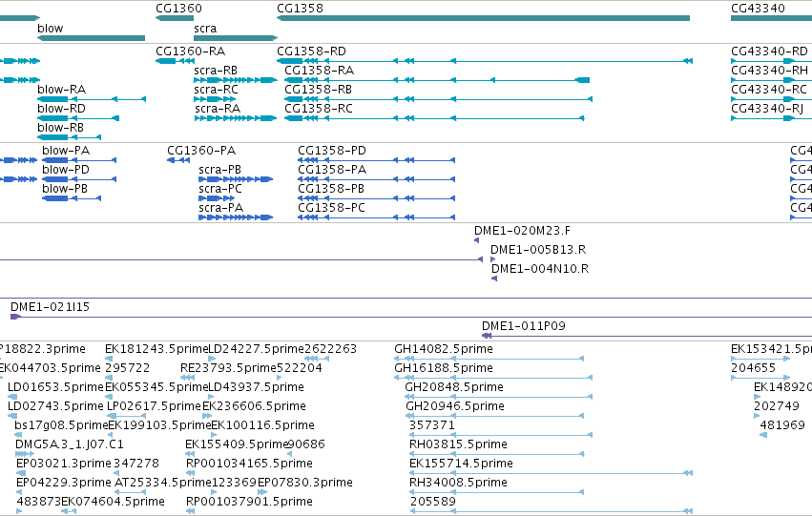Click the EP07830.3prime EST
Image resolution: width=812 pixels, height=516 pixels.
[262, 493]
